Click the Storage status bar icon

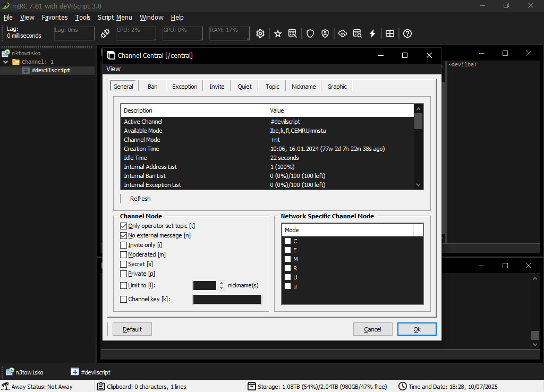[251, 386]
